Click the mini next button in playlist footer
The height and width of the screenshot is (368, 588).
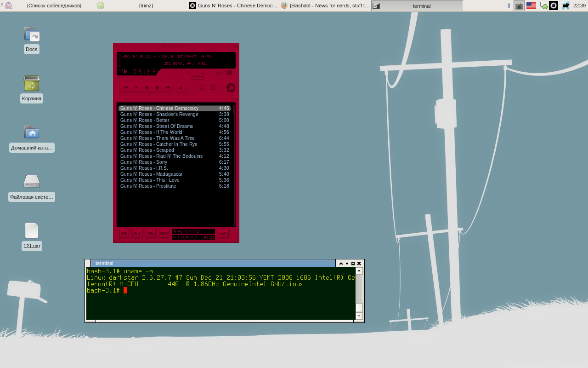(x=192, y=237)
